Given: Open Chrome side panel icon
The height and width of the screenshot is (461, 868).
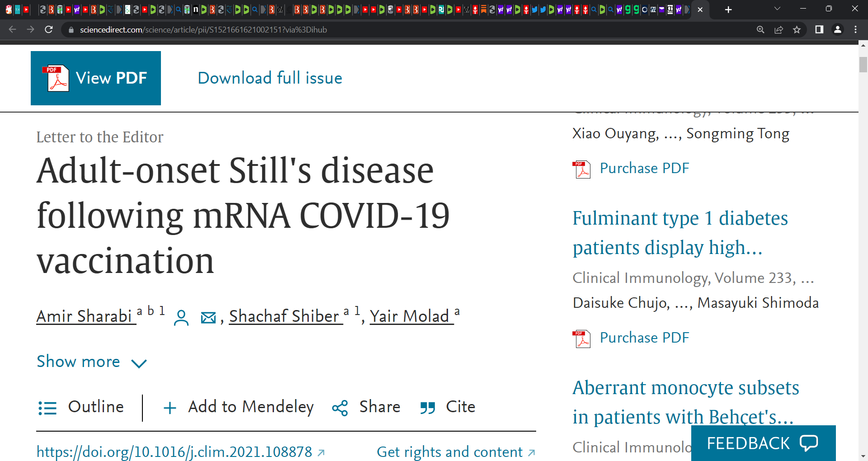Looking at the screenshot, I should (x=819, y=30).
